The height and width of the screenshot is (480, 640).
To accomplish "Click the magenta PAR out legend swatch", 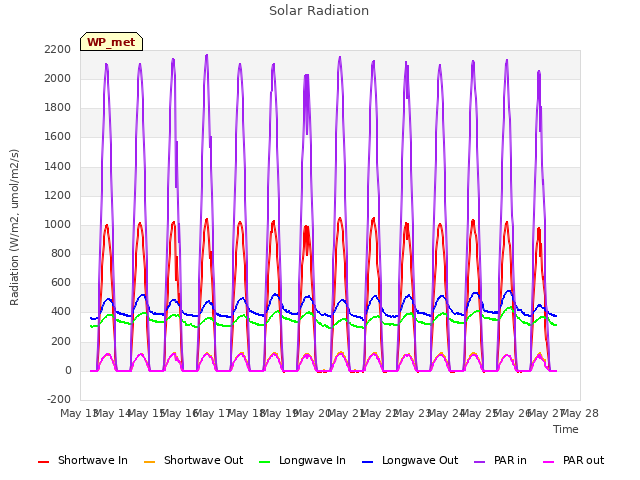I will coord(548,462).
